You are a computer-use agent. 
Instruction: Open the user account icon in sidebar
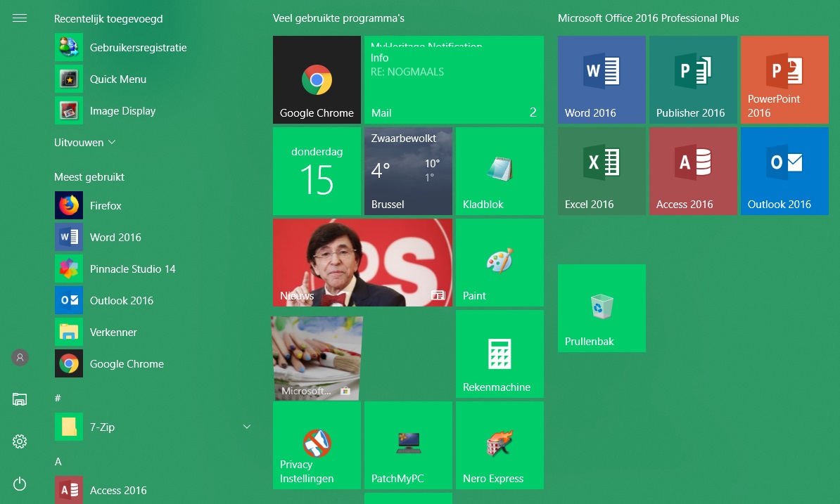tap(20, 357)
